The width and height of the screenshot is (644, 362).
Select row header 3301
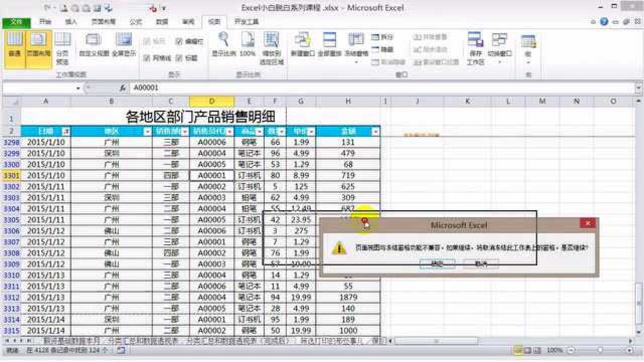coord(11,175)
